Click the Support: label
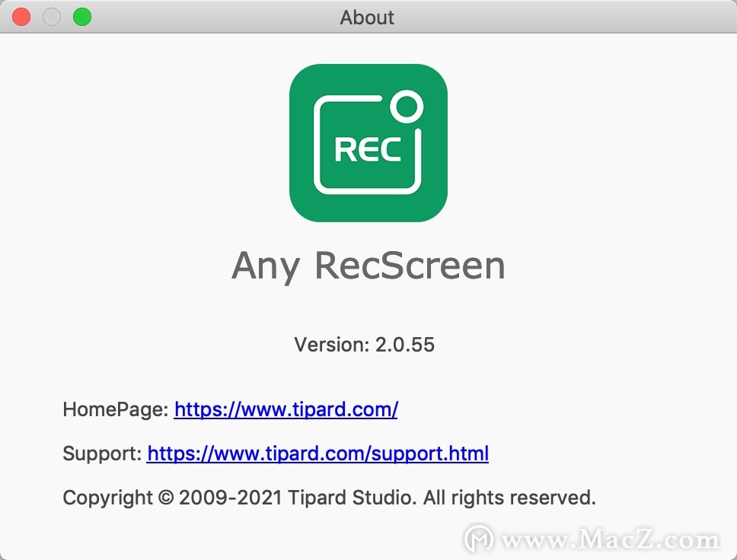The height and width of the screenshot is (560, 737). click(102, 453)
